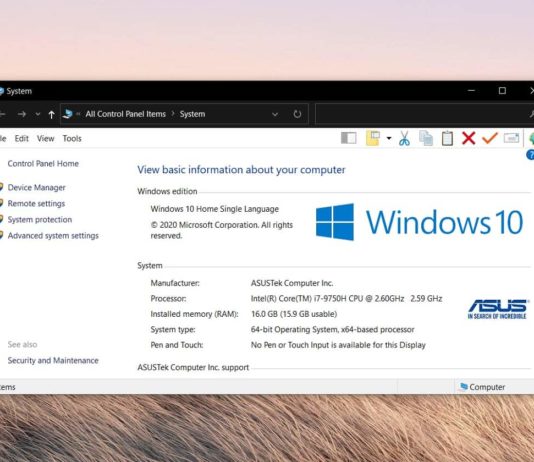Select '16.0 GB (15.9 GB usable)' text
Image resolution: width=534 pixels, height=462 pixels.
click(x=294, y=314)
